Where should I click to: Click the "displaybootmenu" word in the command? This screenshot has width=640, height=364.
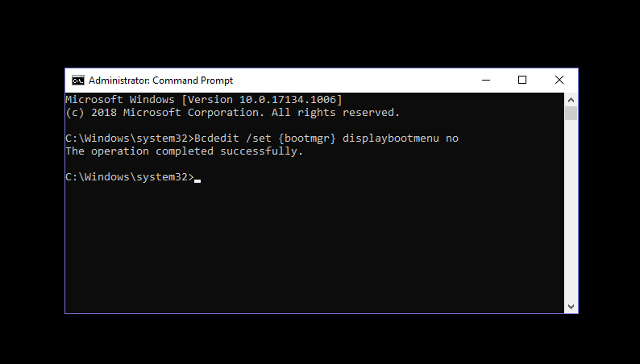coord(391,139)
